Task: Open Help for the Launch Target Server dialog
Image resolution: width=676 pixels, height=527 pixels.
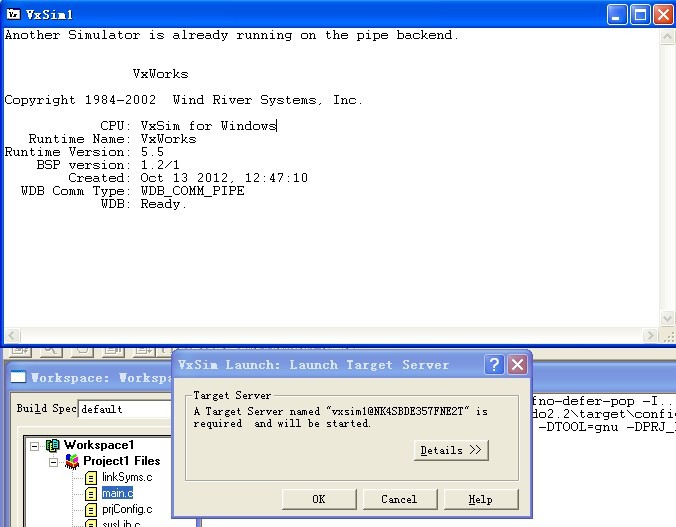Action: (481, 499)
